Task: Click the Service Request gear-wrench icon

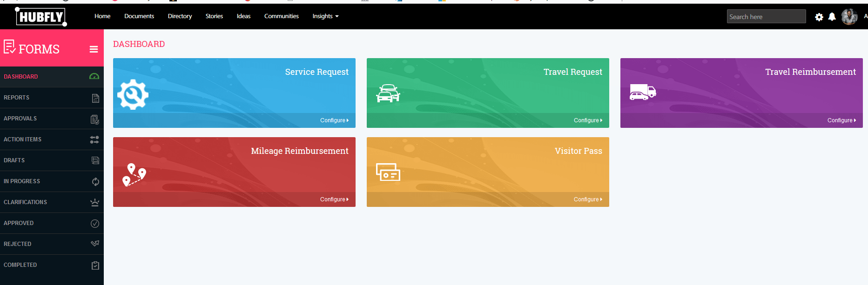Action: pyautogui.click(x=133, y=94)
